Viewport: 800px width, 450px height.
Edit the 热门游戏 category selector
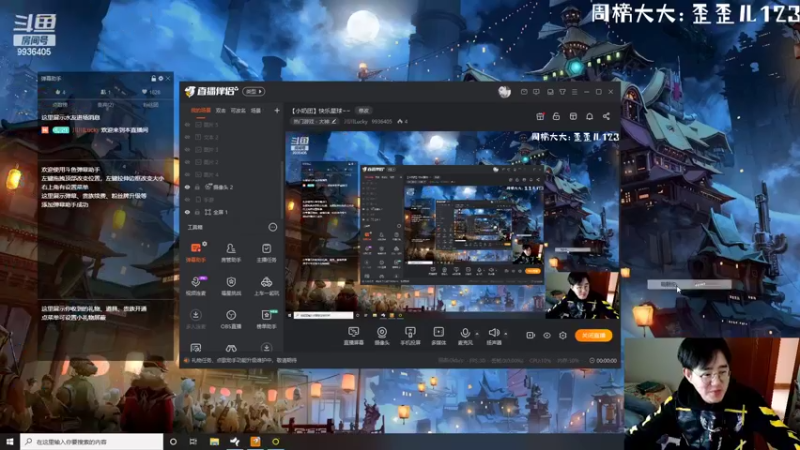tap(314, 121)
